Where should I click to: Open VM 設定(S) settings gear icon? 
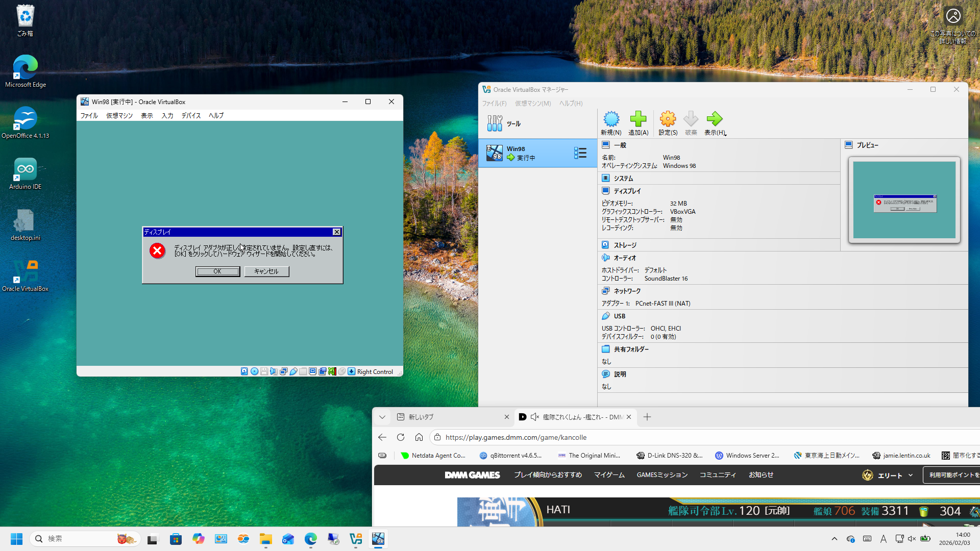click(x=668, y=119)
